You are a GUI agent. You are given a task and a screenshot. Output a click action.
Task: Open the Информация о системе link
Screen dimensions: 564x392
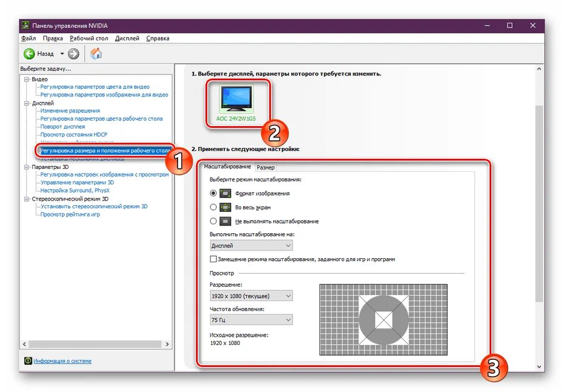click(62, 361)
